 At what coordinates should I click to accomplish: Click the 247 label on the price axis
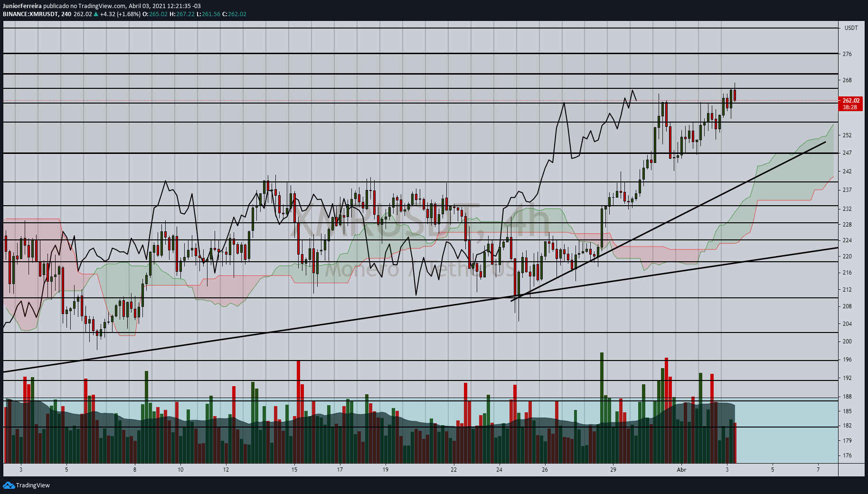(x=847, y=153)
